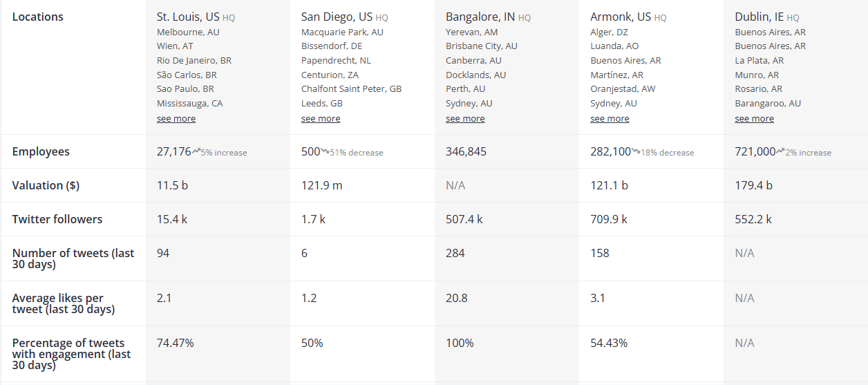Expand "see more" under the Dublin, IE locations
Image resolution: width=868 pixels, height=385 pixels.
(x=754, y=119)
